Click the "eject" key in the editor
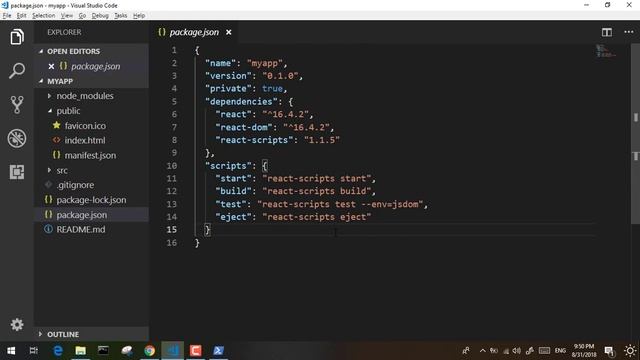 tap(233, 217)
